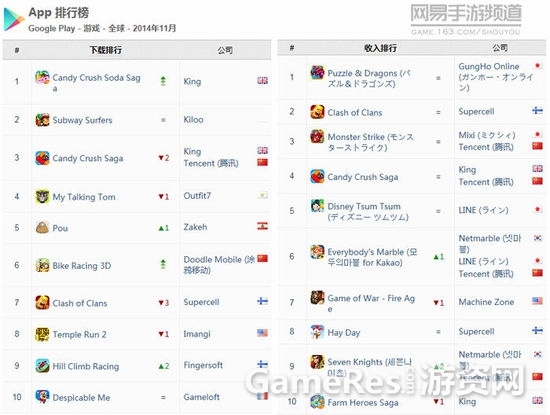Click the Google Play logo icon
550x415 pixels.
(13, 19)
